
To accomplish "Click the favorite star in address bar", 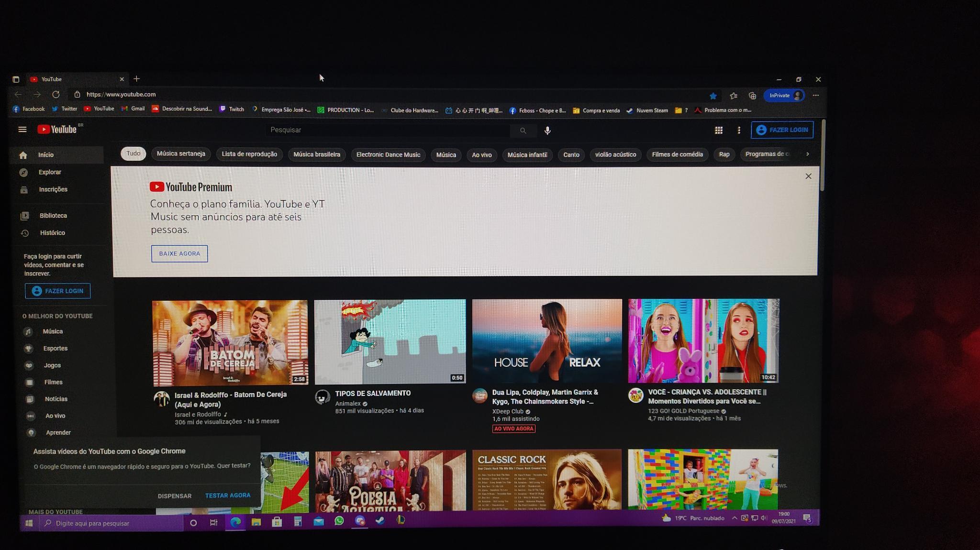I will click(713, 96).
